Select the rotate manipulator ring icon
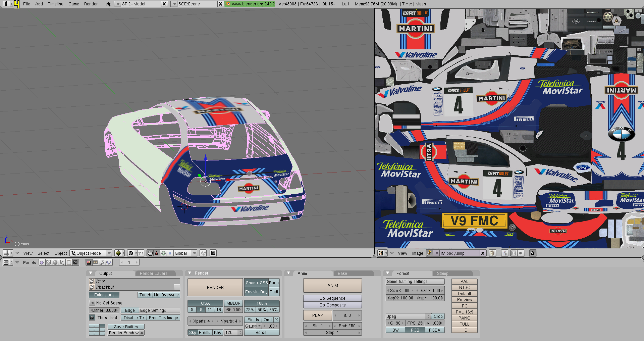This screenshot has height=341, width=644. pyautogui.click(x=163, y=253)
